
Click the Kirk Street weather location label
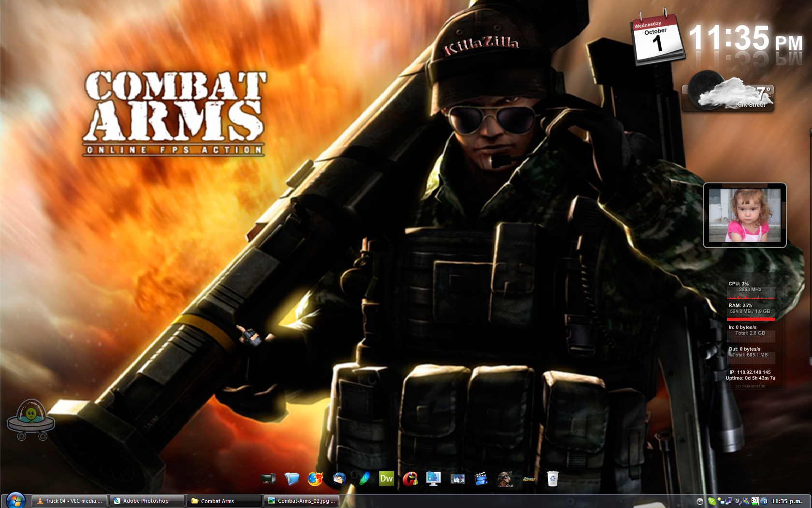pyautogui.click(x=751, y=105)
